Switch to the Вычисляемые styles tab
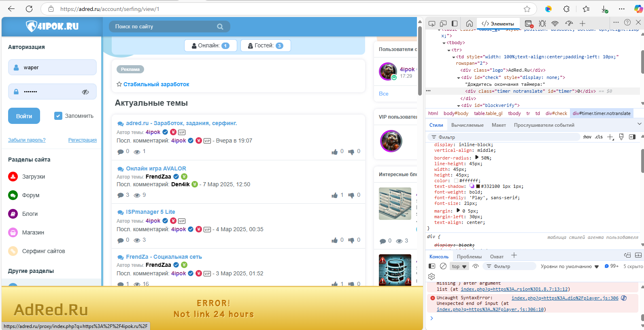Screen dimensions: 644x330 coord(467,125)
